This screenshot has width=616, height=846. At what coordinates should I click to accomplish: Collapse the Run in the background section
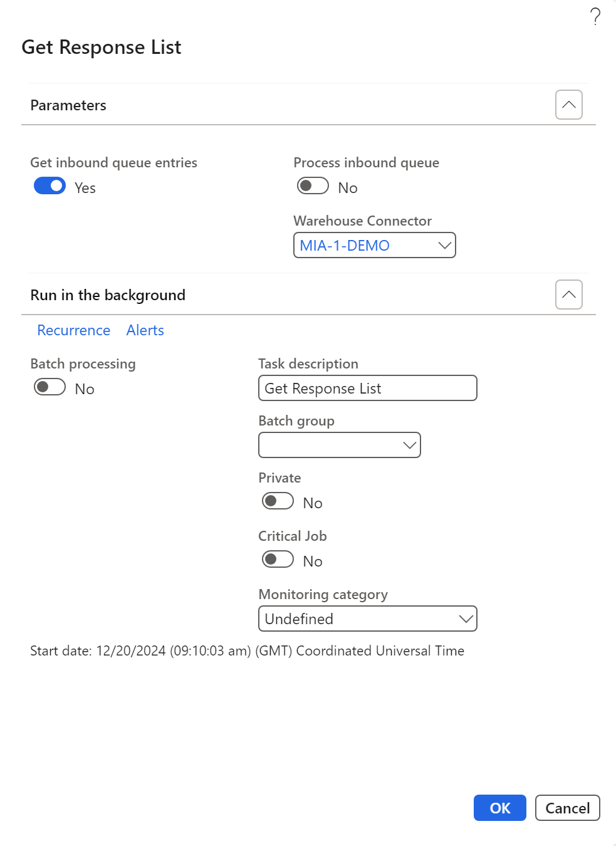[568, 295]
